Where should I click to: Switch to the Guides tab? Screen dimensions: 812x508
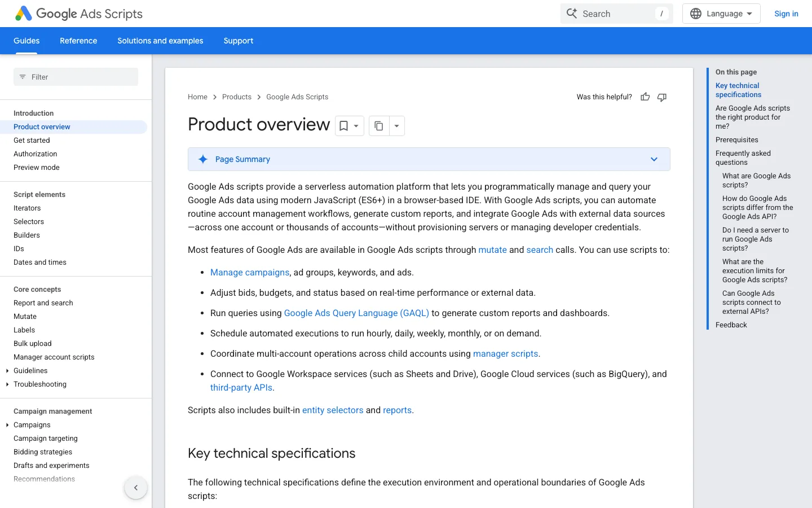27,41
